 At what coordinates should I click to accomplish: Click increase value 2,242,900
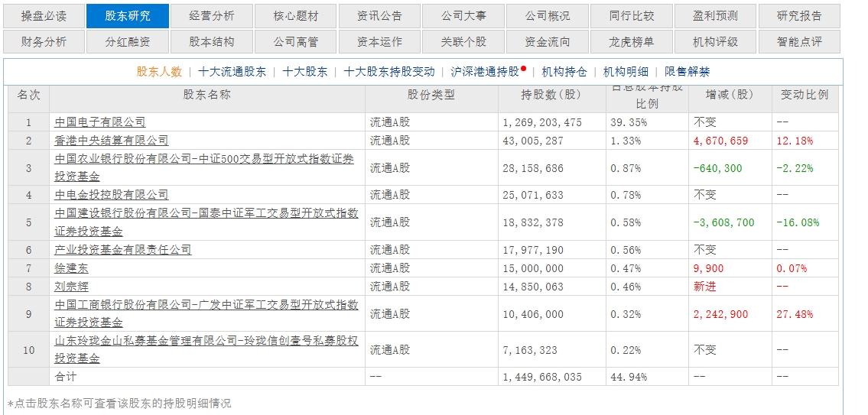point(720,314)
